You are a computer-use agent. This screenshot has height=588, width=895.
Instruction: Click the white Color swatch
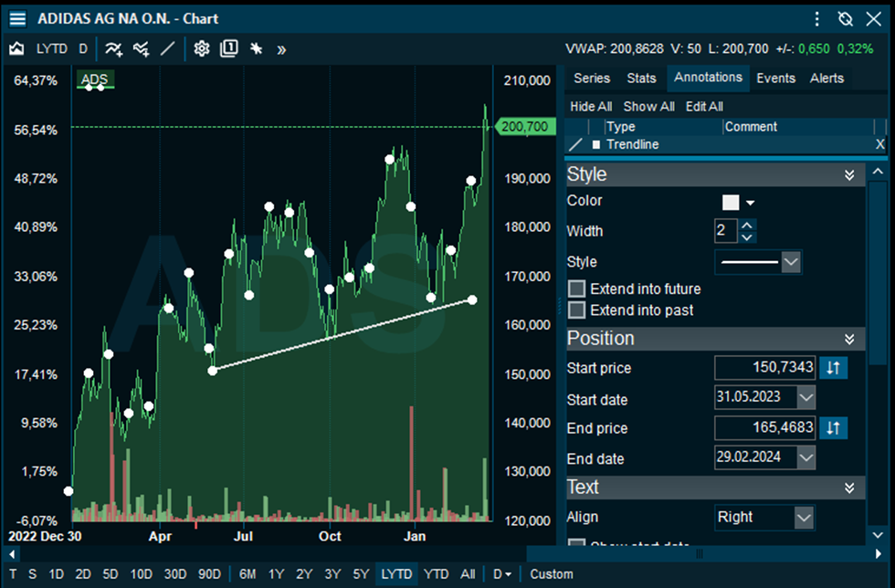click(x=731, y=203)
